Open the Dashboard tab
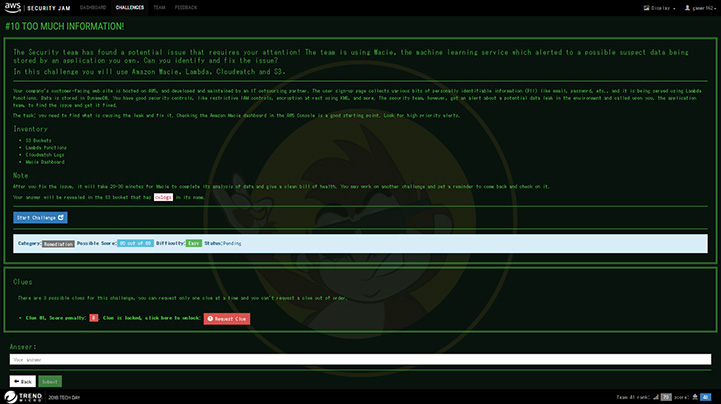721x404 pixels. [93, 8]
